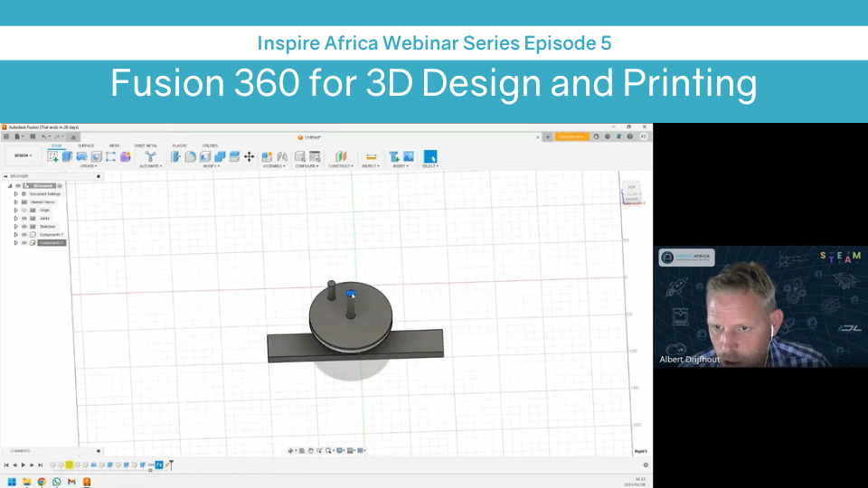The height and width of the screenshot is (488, 868).
Task: Click the Insert Canvas image icon
Action: pyautogui.click(x=408, y=156)
